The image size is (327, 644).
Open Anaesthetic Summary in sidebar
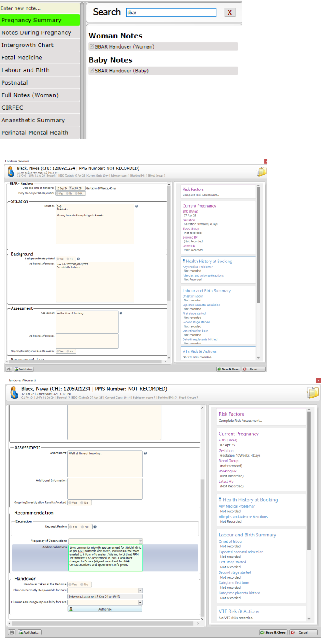coord(40,120)
